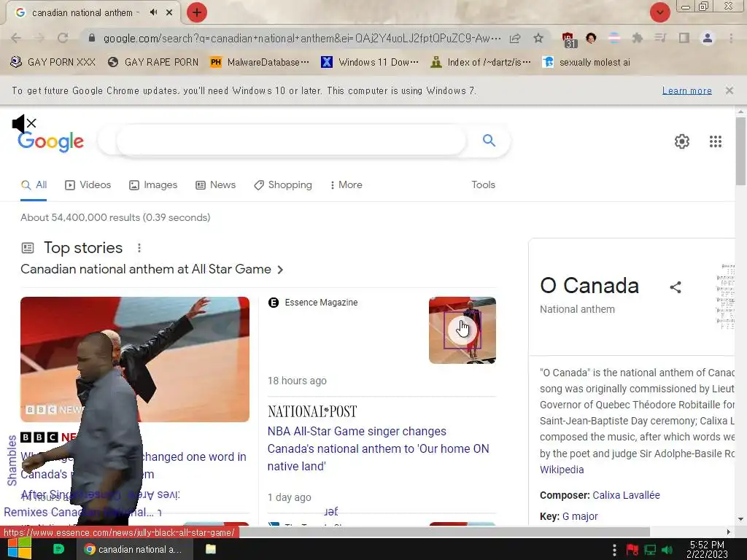Open the system volume tray icon
747x560 pixels.
point(667,550)
